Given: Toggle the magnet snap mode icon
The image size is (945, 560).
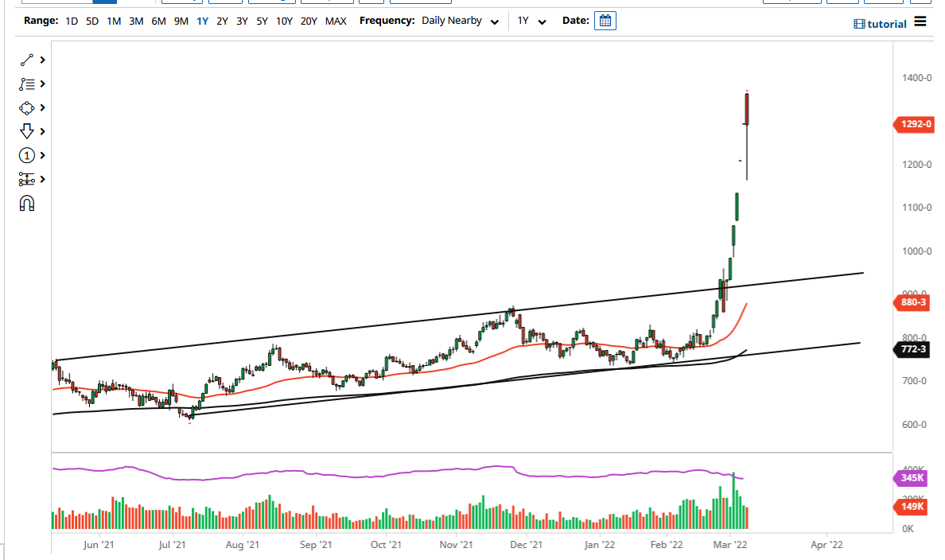Looking at the screenshot, I should click(26, 203).
